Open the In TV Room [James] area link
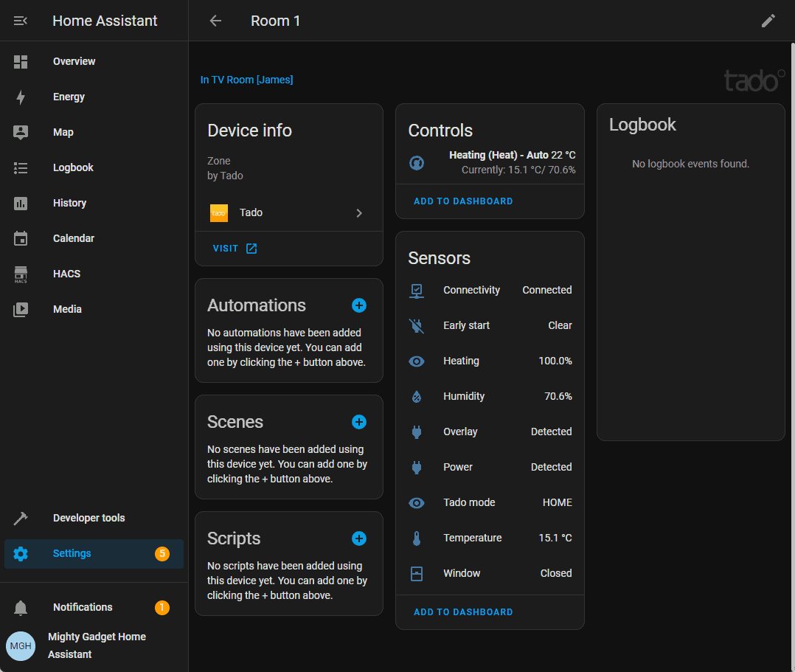The width and height of the screenshot is (795, 672). point(246,80)
